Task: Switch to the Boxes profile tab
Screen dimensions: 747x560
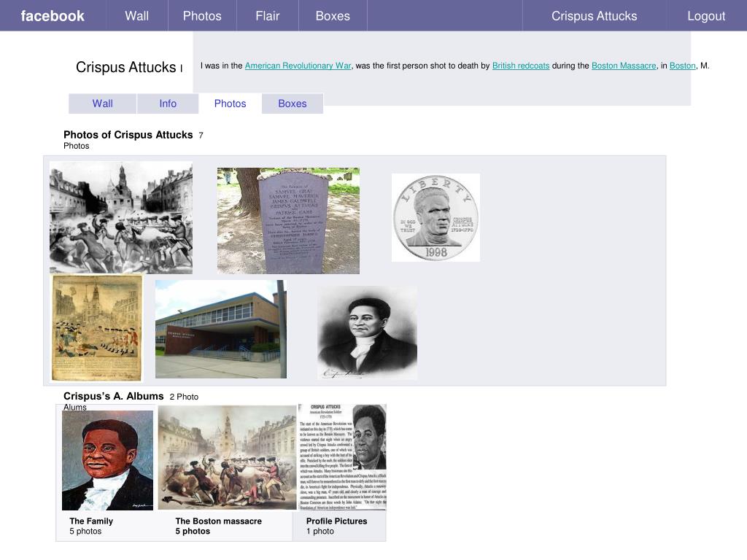Action: pyautogui.click(x=292, y=104)
